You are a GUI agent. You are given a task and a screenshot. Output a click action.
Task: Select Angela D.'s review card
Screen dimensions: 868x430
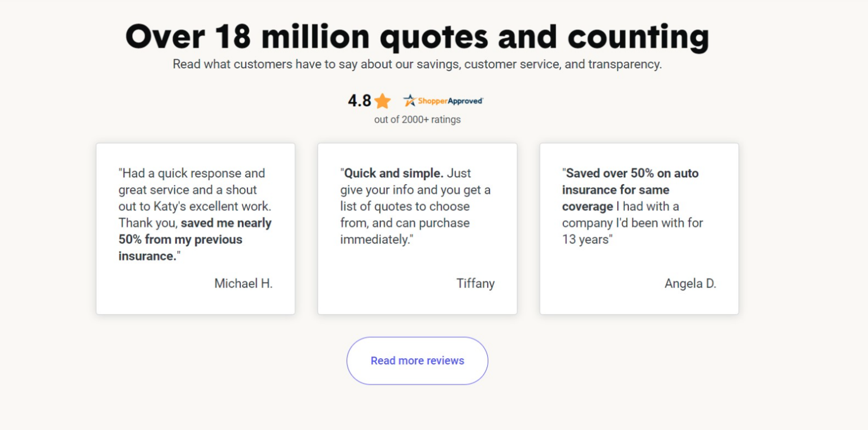tap(639, 228)
